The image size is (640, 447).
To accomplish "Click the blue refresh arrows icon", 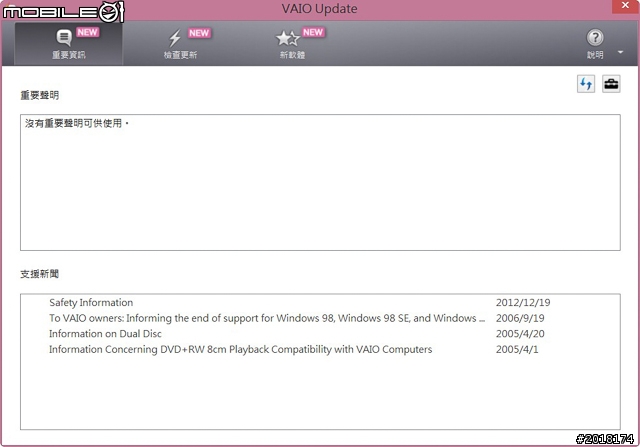I will (586, 84).
